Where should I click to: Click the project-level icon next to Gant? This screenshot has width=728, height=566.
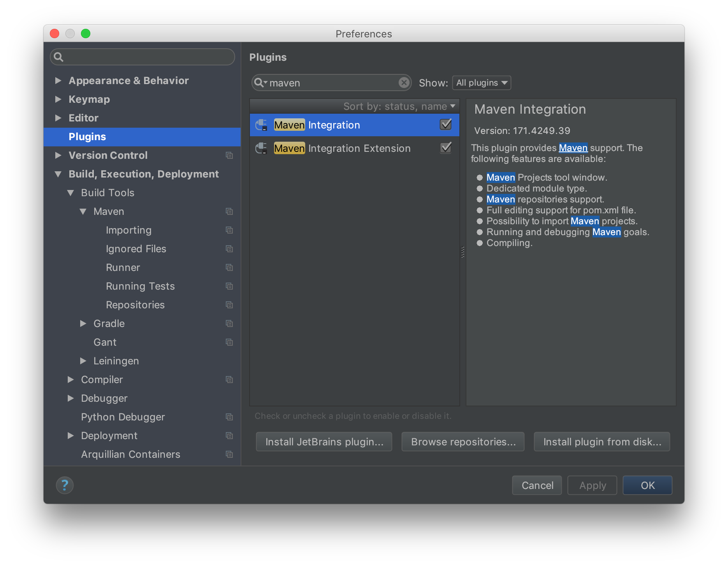(229, 342)
